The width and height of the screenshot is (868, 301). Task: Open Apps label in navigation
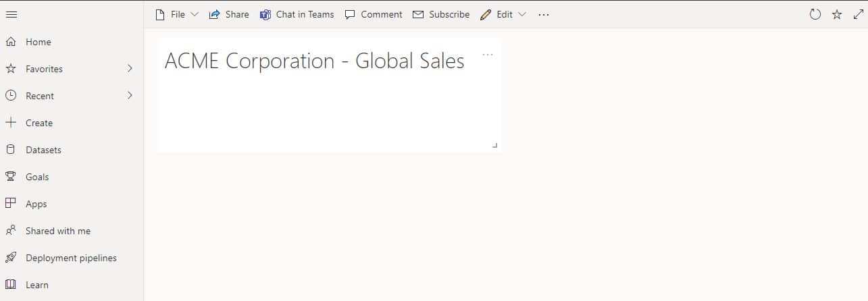36,204
